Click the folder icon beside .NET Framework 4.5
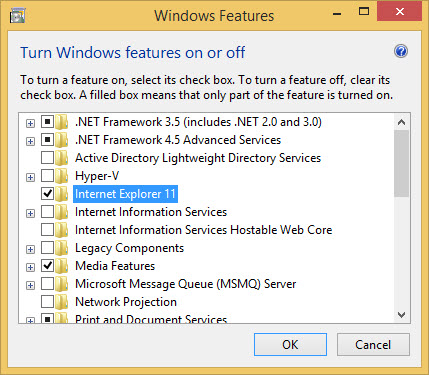429x375 pixels. (62, 140)
